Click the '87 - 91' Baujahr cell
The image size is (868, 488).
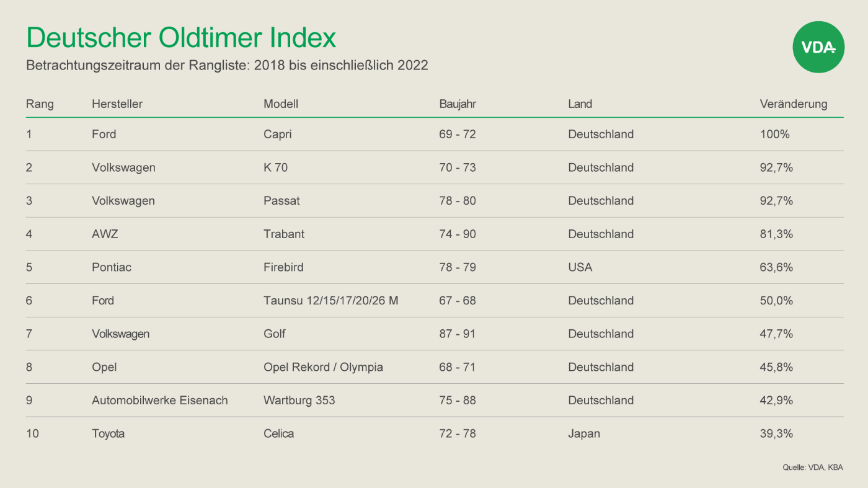pyautogui.click(x=458, y=334)
